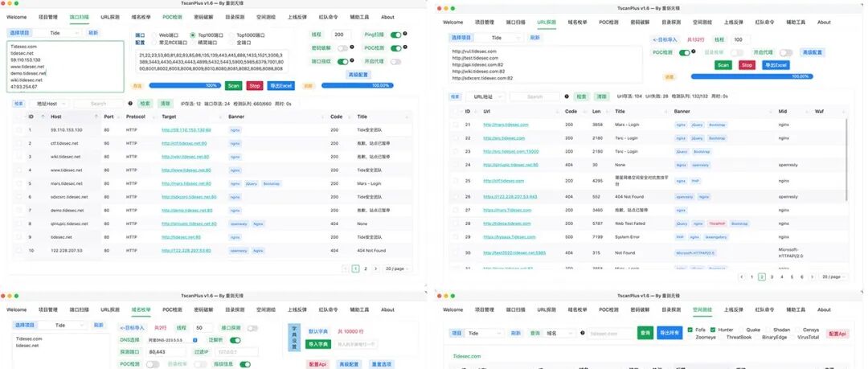Click 100.00% progress bar in URL探测 window
This screenshot has width=868, height=369.
tap(751, 76)
